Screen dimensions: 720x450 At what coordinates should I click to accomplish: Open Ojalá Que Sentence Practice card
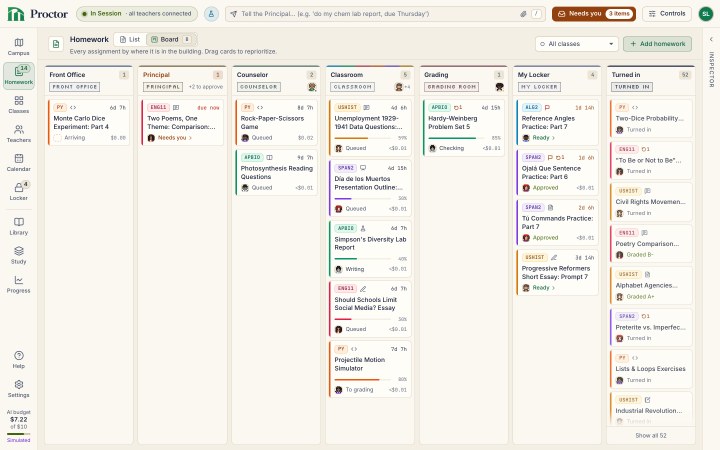point(557,173)
